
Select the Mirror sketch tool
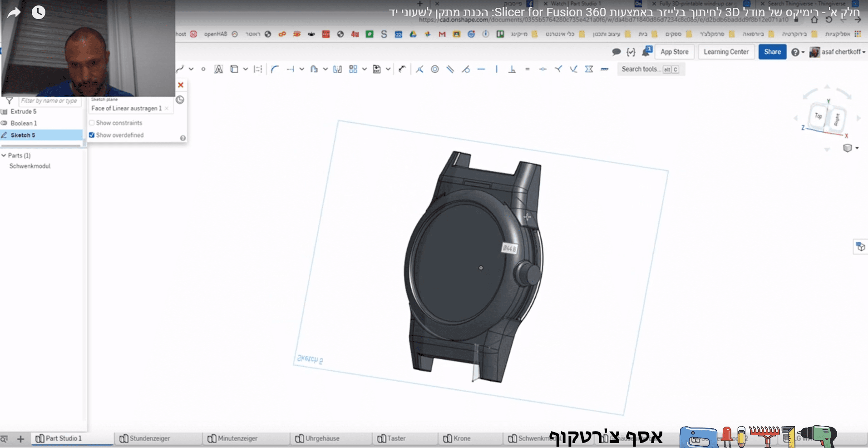point(337,69)
